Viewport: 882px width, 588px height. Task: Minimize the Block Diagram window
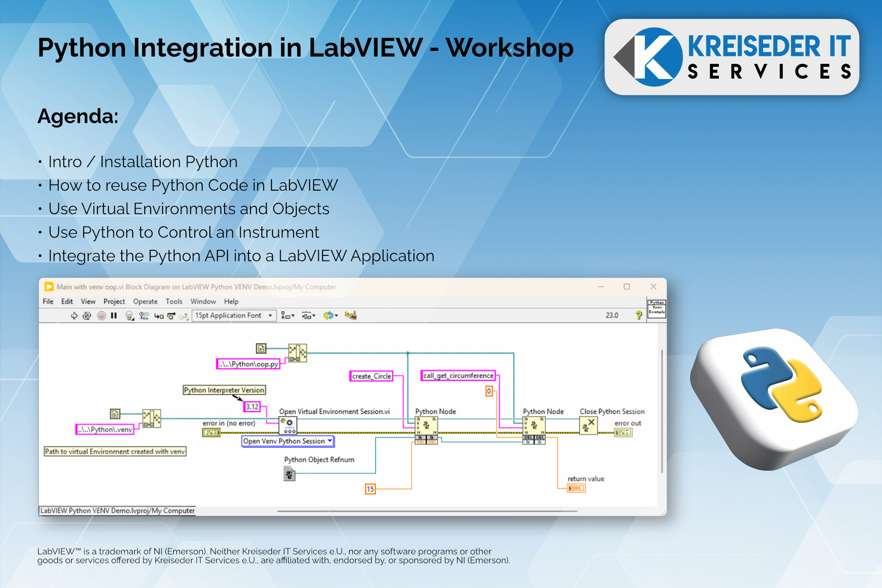pos(600,287)
